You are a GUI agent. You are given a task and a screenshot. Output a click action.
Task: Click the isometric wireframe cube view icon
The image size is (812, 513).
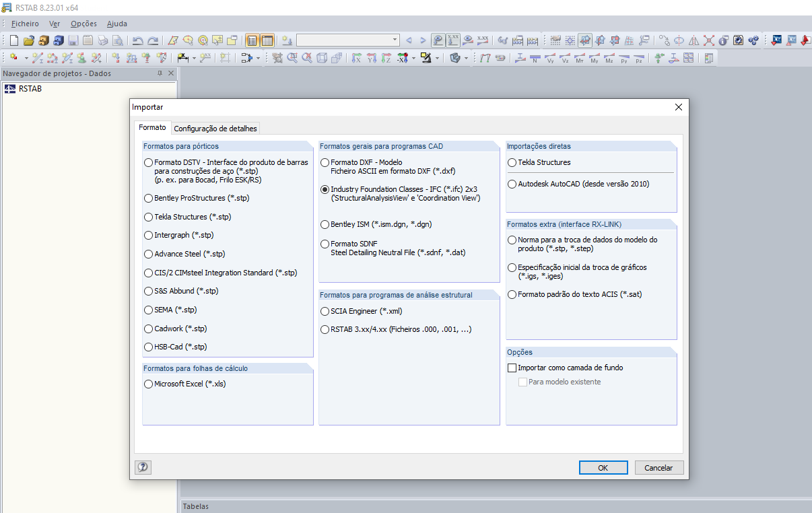tap(322, 58)
